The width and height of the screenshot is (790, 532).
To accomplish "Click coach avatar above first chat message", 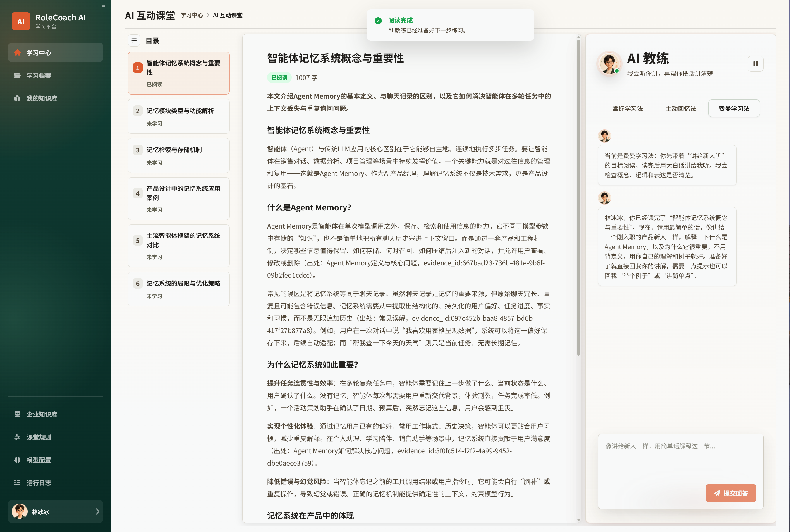I will (604, 136).
